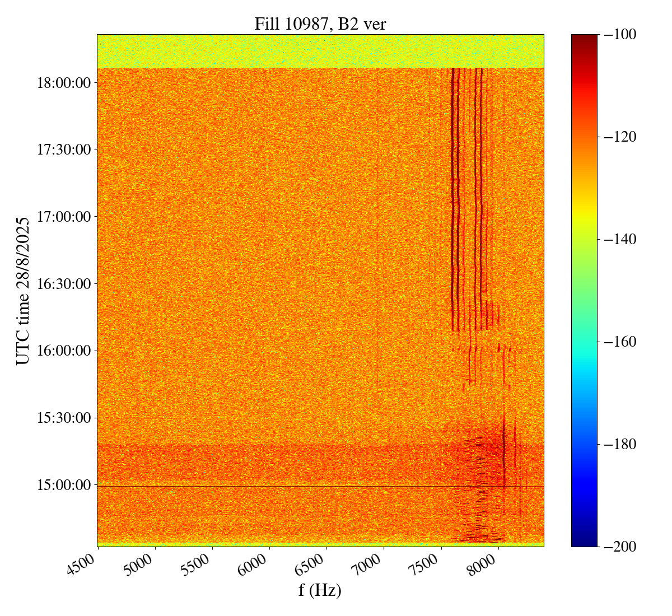The height and width of the screenshot is (616, 672).
Task: Click the 15:00:00 time tick label
Action: [63, 485]
